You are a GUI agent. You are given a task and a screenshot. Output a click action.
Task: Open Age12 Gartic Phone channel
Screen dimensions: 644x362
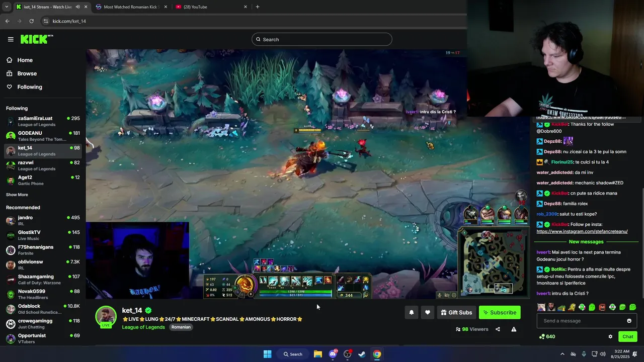click(43, 180)
